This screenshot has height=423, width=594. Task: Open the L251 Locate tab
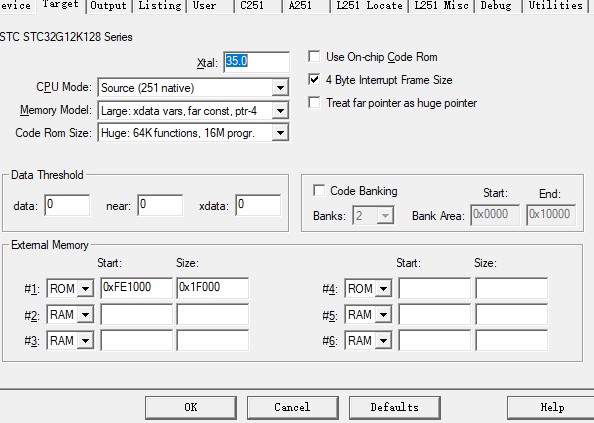pos(369,6)
